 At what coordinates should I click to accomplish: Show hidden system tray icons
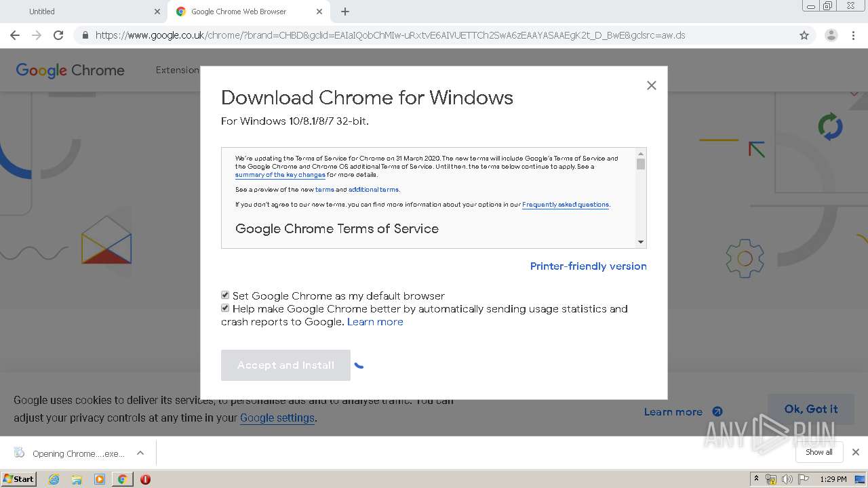tap(757, 479)
